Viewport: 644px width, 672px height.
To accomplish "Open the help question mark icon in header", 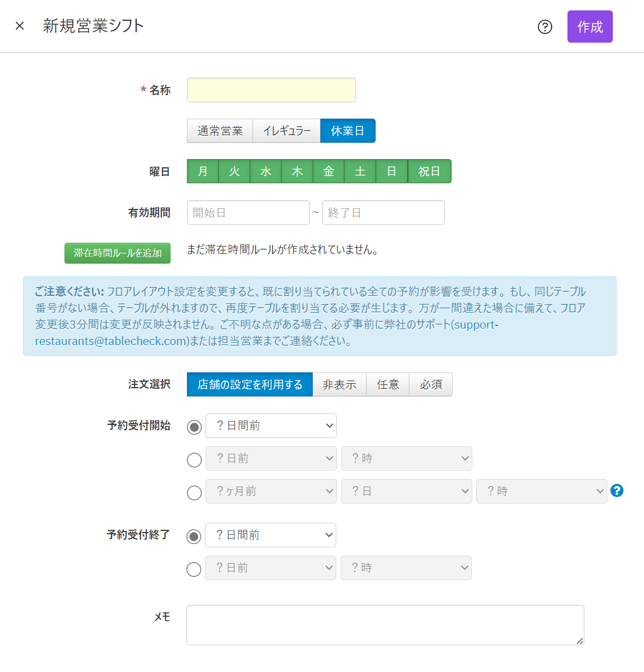I will [545, 27].
